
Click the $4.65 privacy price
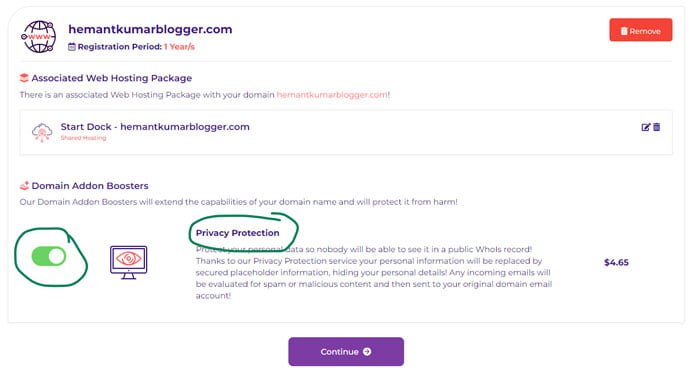coord(616,262)
